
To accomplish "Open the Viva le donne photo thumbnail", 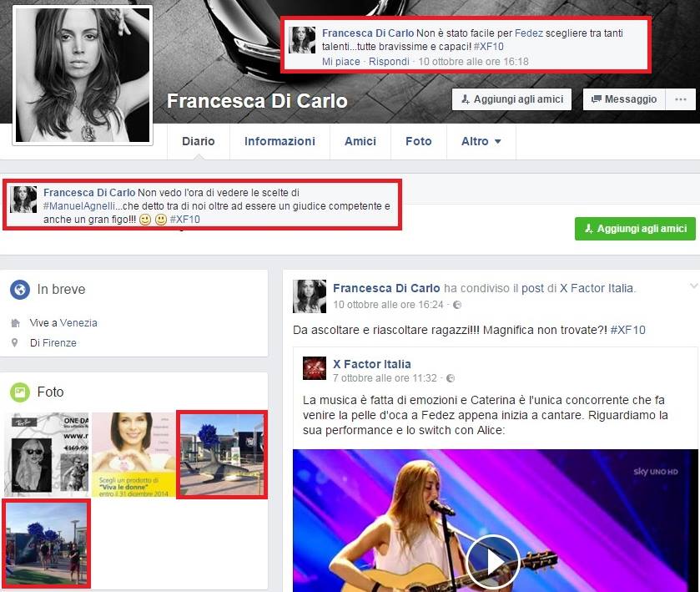I will tap(133, 453).
